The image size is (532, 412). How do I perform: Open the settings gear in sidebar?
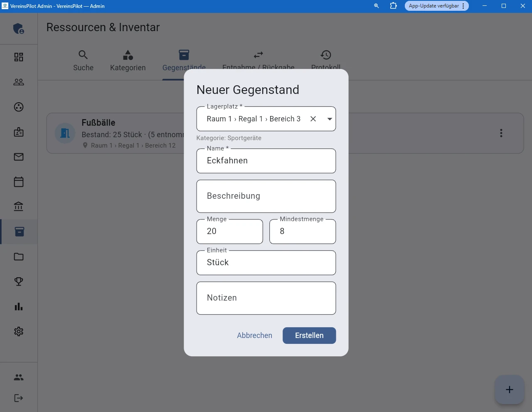tap(19, 331)
